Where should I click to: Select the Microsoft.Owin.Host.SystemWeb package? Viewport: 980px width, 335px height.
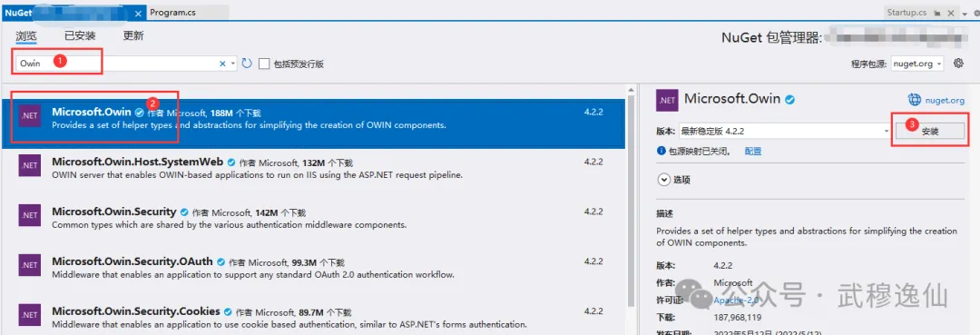(x=138, y=162)
